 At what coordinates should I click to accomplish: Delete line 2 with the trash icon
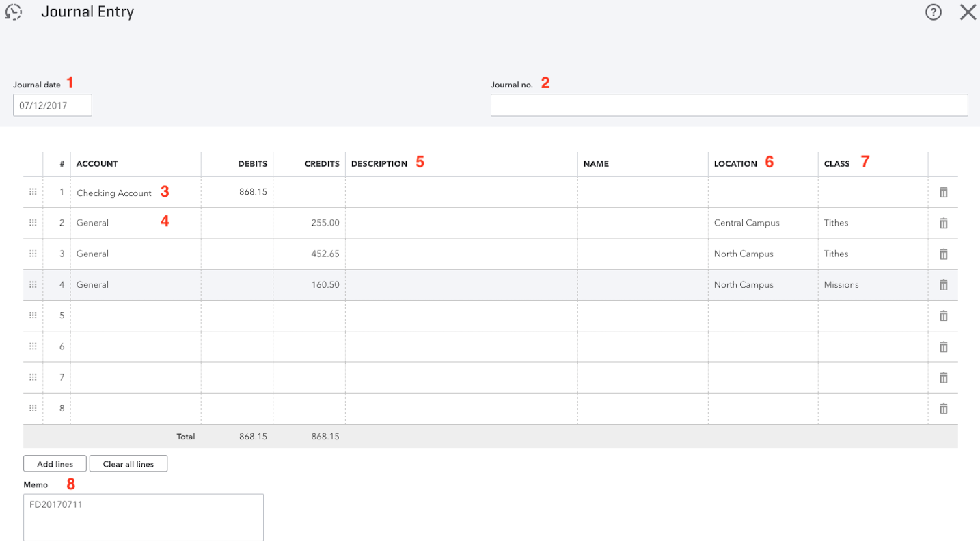pos(943,223)
